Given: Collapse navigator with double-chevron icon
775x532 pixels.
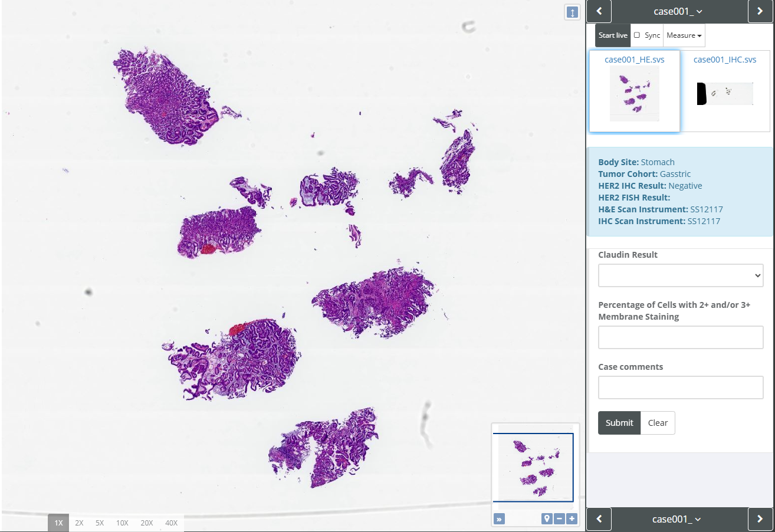Looking at the screenshot, I should point(500,519).
